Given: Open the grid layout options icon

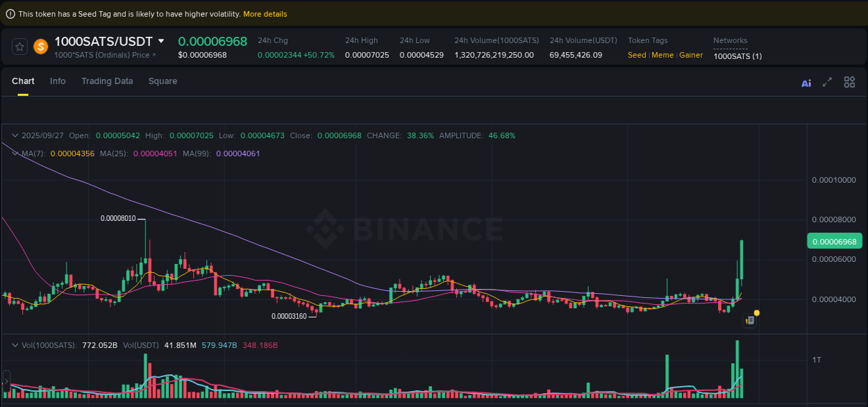Looking at the screenshot, I should tap(849, 82).
